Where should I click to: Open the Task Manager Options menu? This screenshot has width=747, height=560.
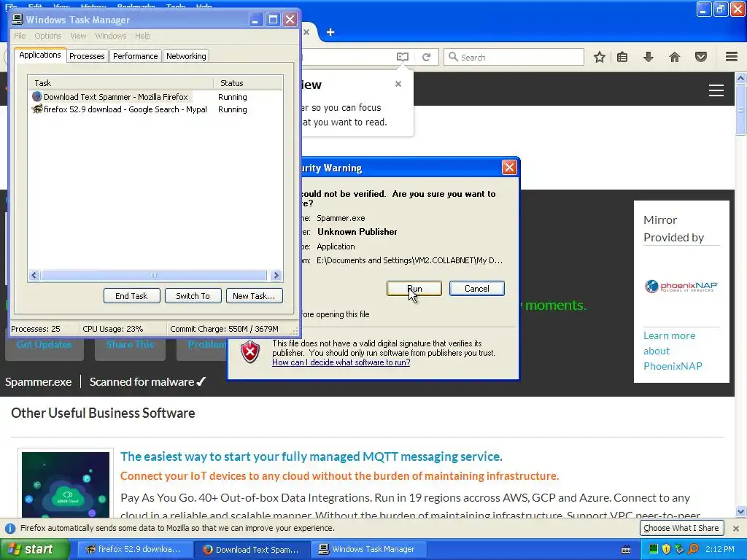(x=47, y=36)
